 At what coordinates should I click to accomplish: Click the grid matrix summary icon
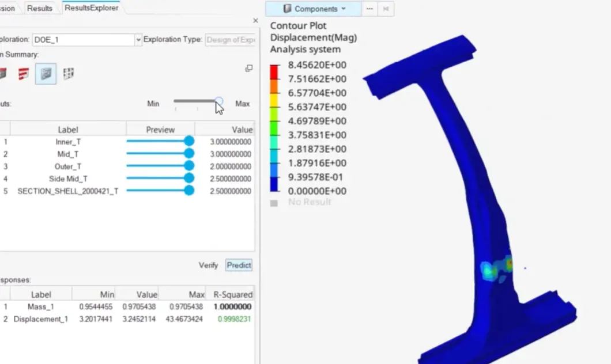(69, 74)
